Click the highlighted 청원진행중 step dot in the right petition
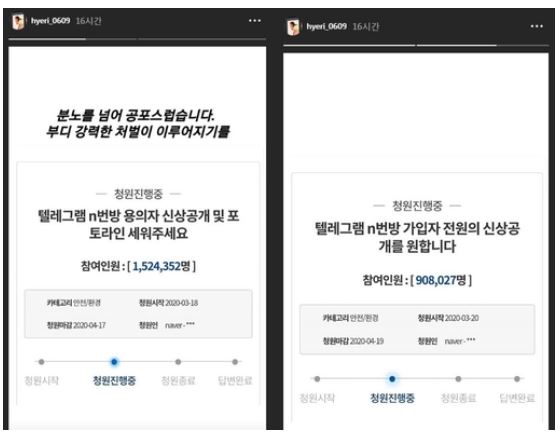 point(392,379)
